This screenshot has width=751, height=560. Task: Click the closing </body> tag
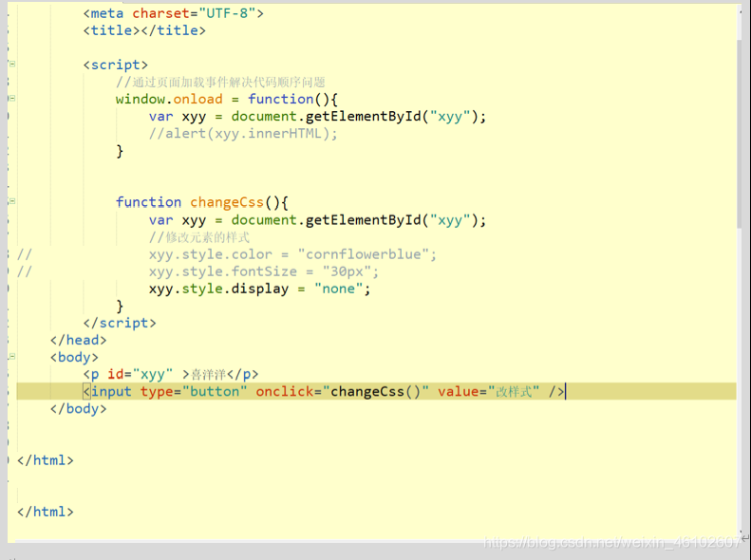click(79, 409)
